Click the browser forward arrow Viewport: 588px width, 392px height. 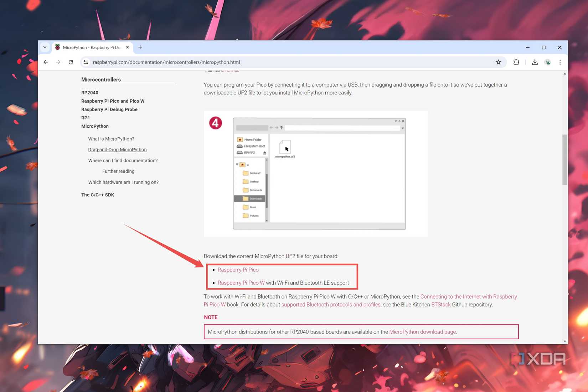coord(58,62)
